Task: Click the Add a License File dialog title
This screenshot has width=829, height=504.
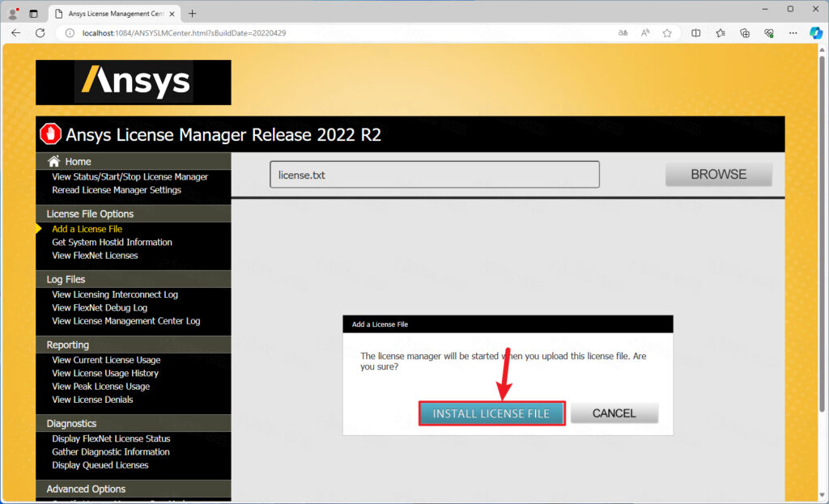Action: click(380, 324)
